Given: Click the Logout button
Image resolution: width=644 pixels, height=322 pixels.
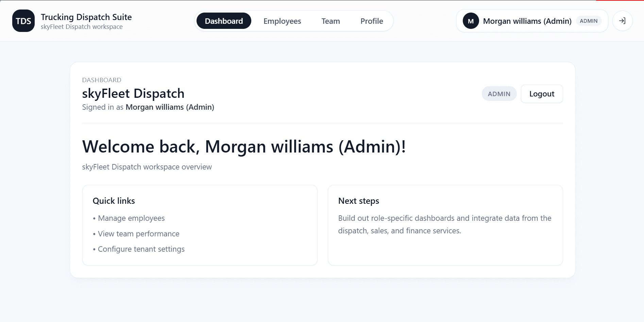Looking at the screenshot, I should (x=542, y=93).
